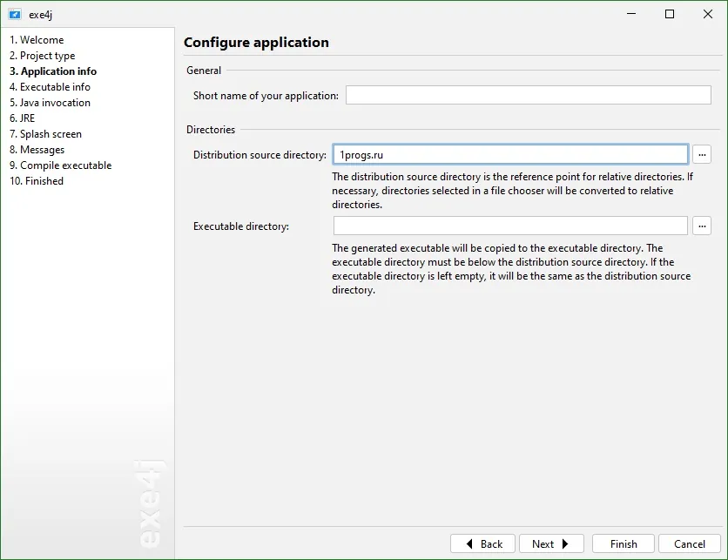Click the Next button
The image size is (728, 560).
click(551, 543)
